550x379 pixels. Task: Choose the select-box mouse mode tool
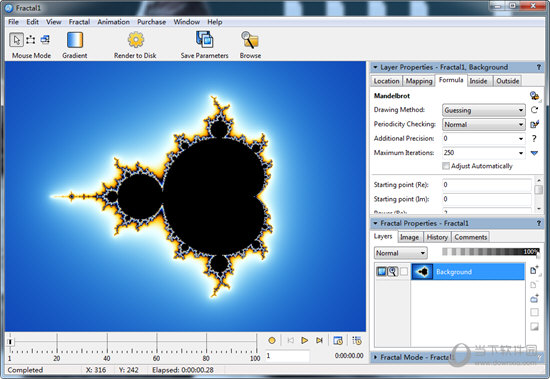coord(31,40)
